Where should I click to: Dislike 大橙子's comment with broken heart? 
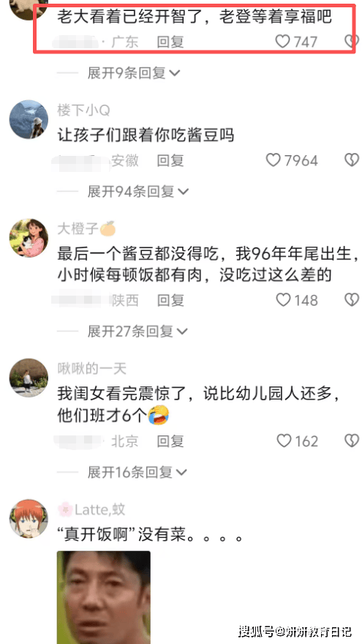click(x=351, y=300)
